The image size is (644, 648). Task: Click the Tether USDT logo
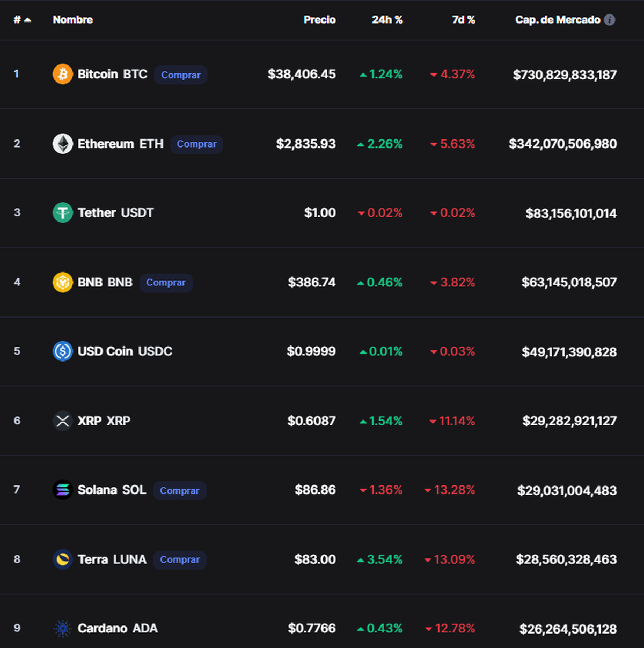pos(63,213)
